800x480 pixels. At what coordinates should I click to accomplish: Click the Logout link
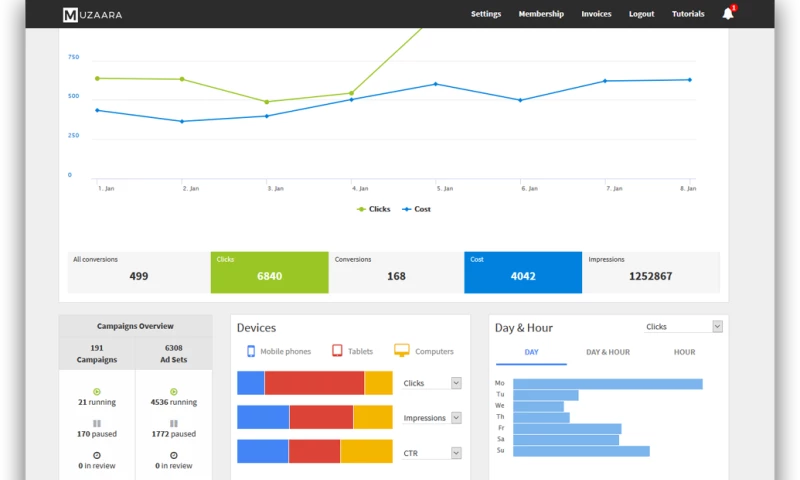pos(641,14)
